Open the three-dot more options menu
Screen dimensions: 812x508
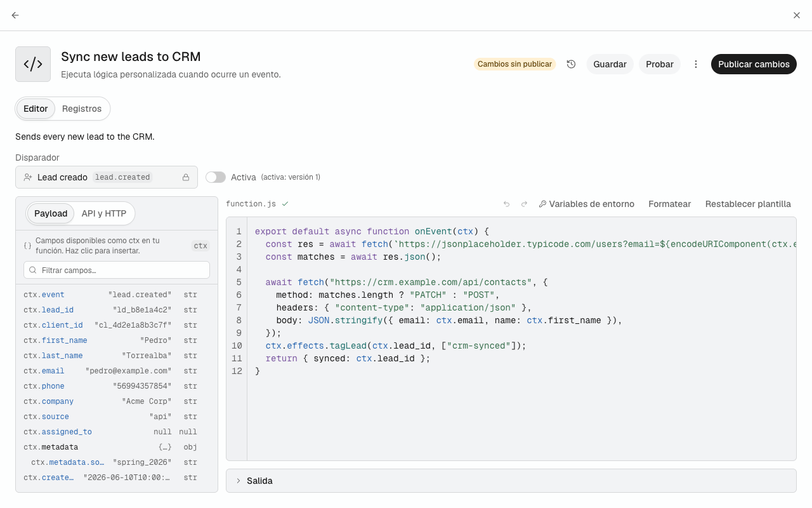click(696, 64)
